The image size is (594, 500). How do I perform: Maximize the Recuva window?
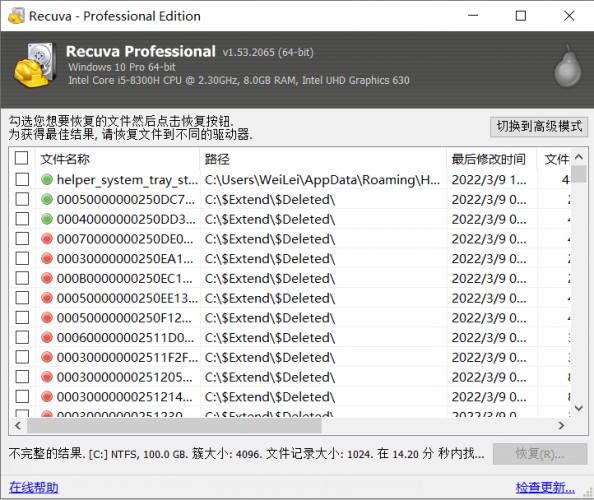(x=521, y=16)
